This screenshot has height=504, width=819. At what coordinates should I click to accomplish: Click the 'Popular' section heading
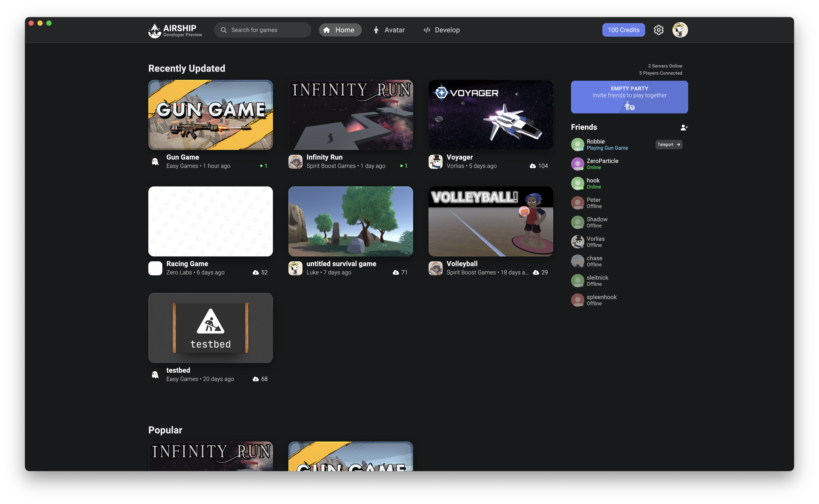click(165, 430)
